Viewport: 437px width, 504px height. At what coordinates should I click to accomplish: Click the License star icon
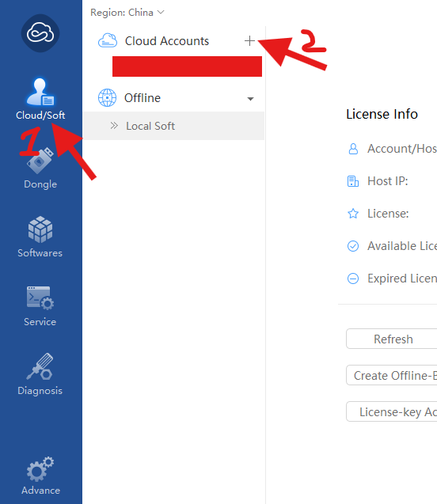(x=353, y=214)
